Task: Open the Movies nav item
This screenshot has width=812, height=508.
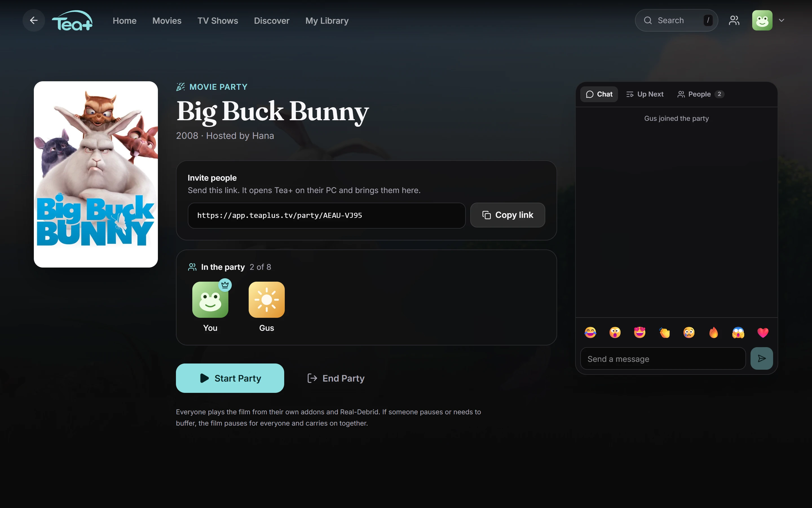Action: (167, 21)
